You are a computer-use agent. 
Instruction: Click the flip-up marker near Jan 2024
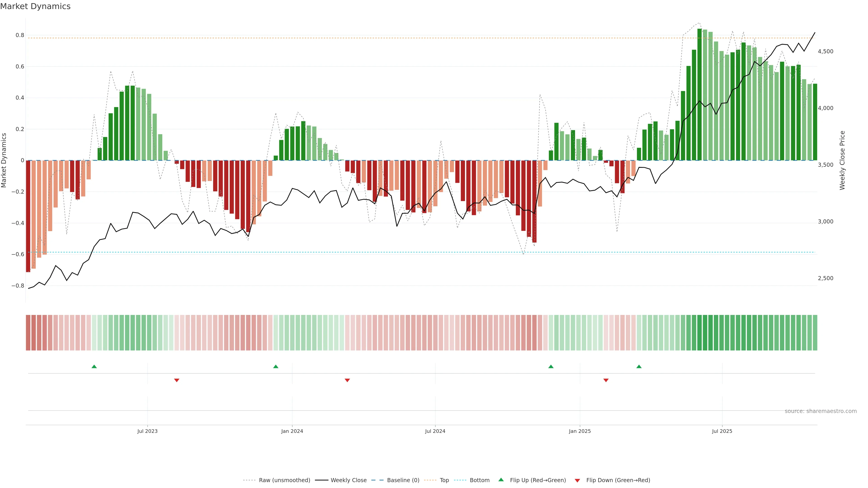point(276,366)
